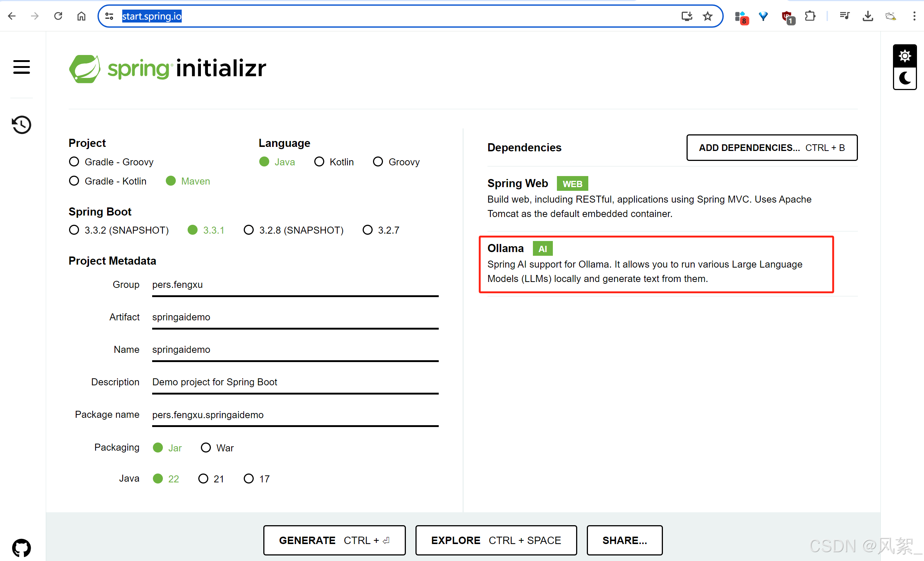The height and width of the screenshot is (561, 924).
Task: Bookmark this page with the star icon
Action: pos(708,16)
